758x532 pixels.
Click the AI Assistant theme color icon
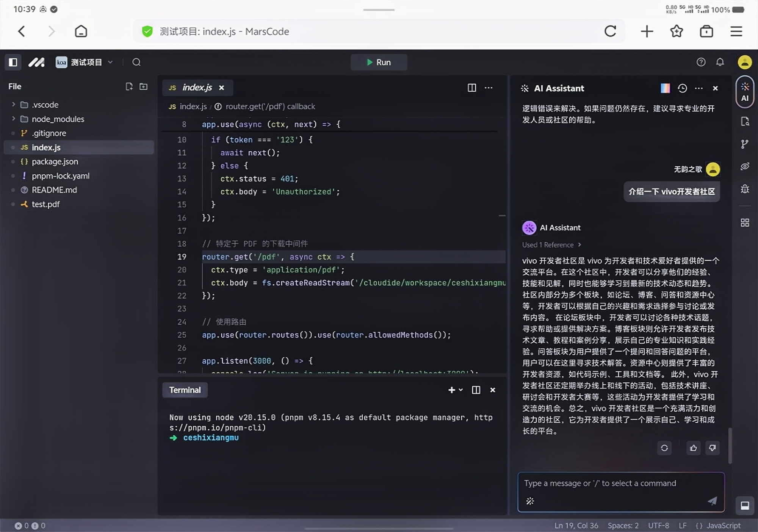click(x=665, y=88)
